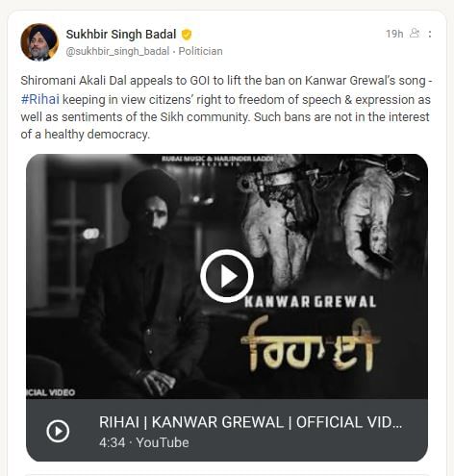Open the RIHAI | KANWAR GREWAL video title
The height and width of the screenshot is (476, 454).
(x=250, y=422)
